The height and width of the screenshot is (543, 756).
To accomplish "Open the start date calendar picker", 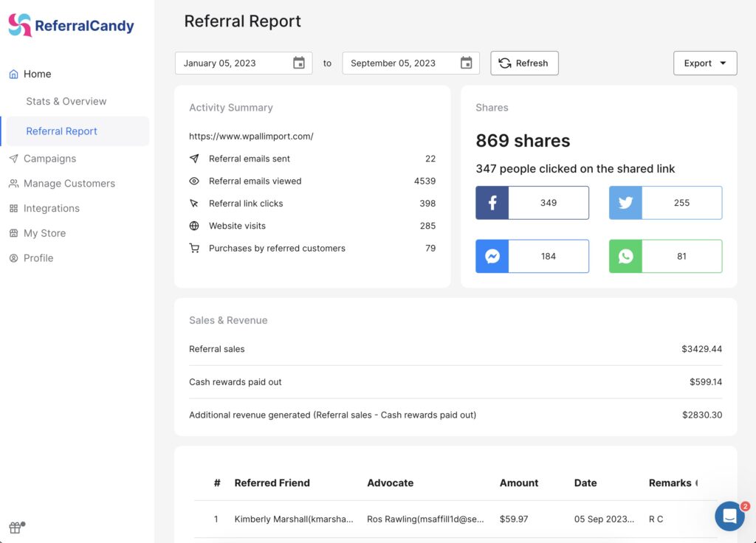I will (298, 63).
